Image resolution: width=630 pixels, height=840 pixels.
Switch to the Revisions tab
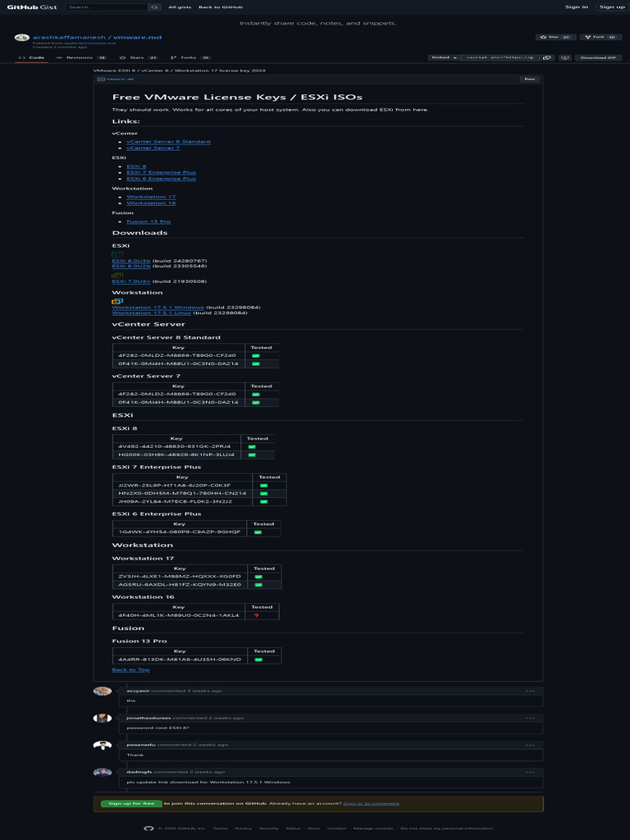point(80,57)
